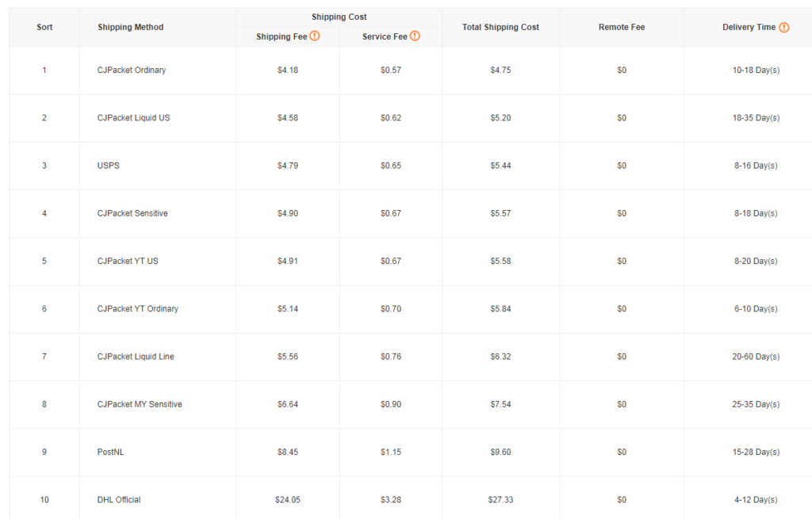
Task: Click the $0.90 service fee cell
Action: click(390, 404)
